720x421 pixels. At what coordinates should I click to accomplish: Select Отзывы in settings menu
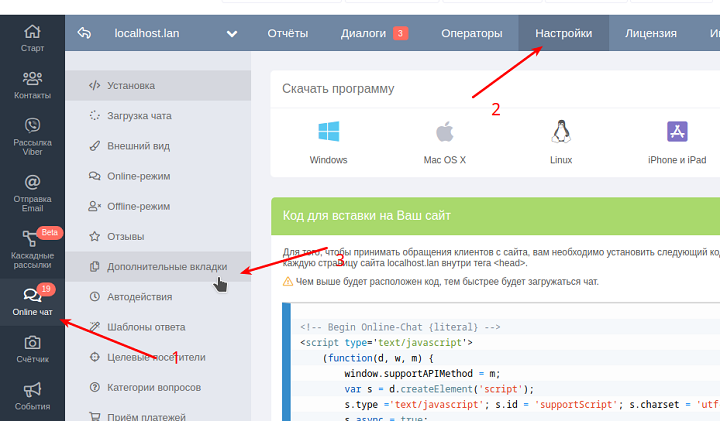(x=158, y=236)
